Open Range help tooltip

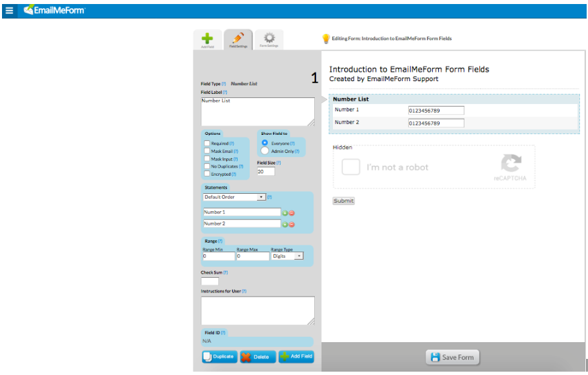[x=220, y=242]
